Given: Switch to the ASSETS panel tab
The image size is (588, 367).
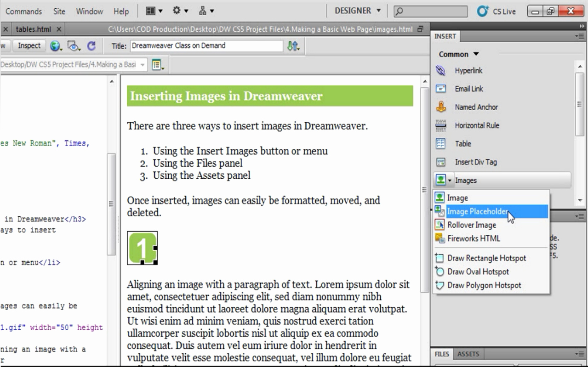Looking at the screenshot, I should pos(468,354).
